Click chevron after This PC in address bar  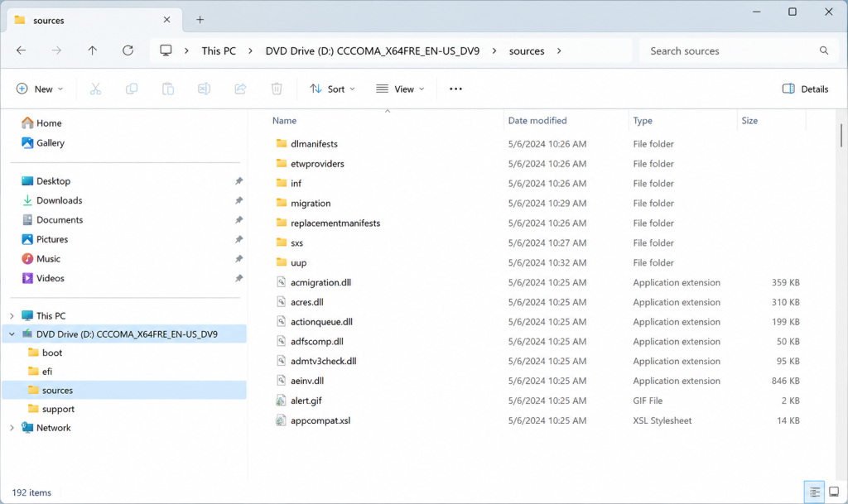click(x=250, y=50)
